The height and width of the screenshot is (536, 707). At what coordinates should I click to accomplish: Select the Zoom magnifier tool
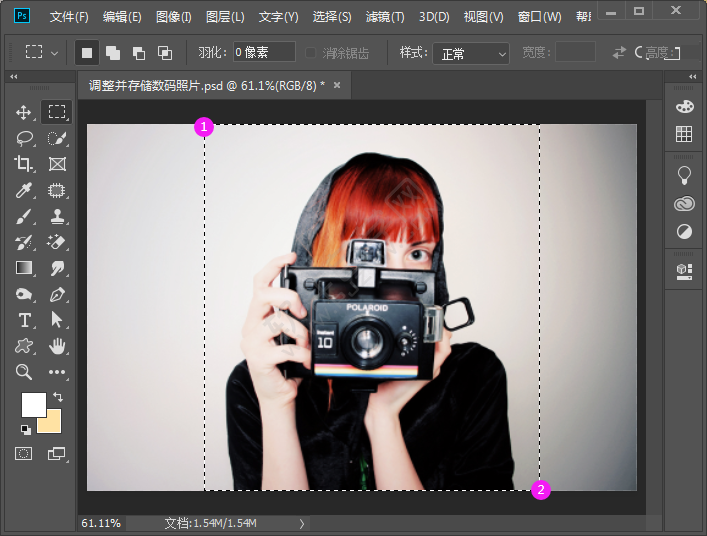25,372
